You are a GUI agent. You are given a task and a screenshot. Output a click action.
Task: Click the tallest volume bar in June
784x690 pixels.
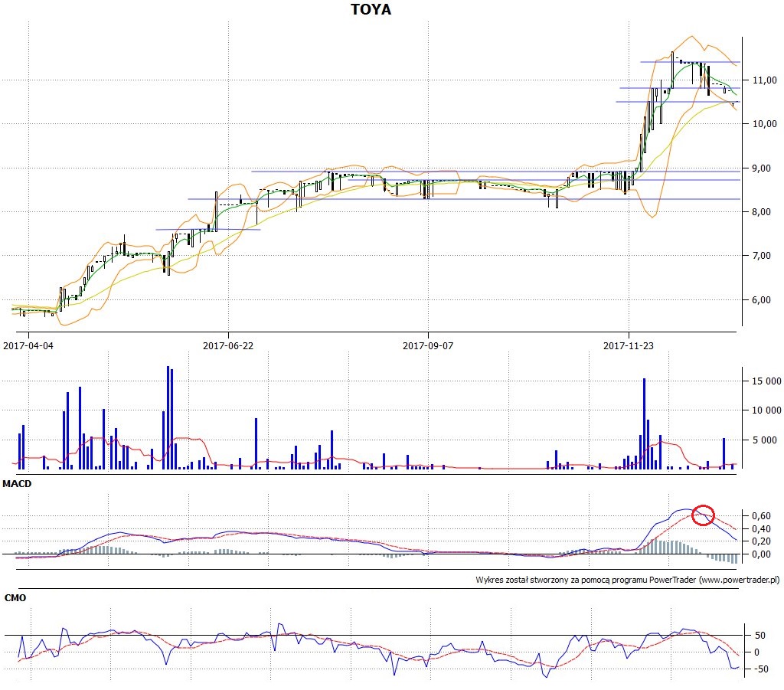point(168,417)
